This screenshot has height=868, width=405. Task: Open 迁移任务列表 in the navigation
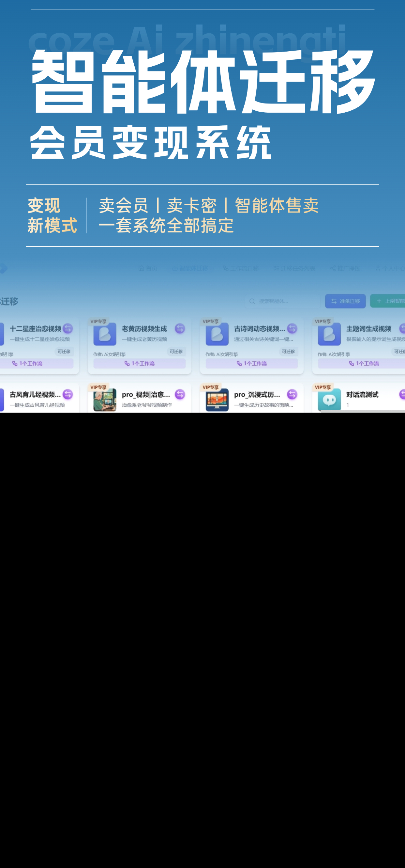tap(294, 268)
